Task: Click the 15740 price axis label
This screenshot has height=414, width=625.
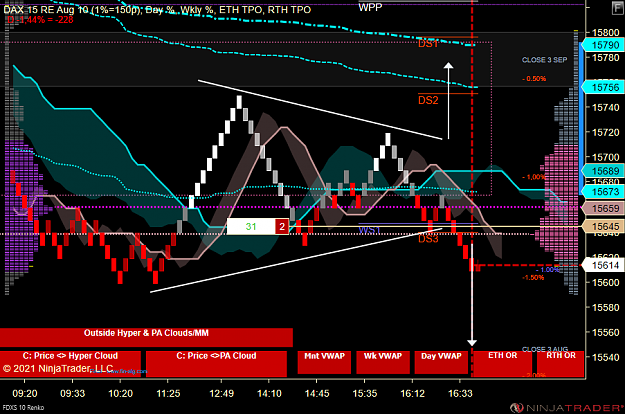Action: (606, 108)
